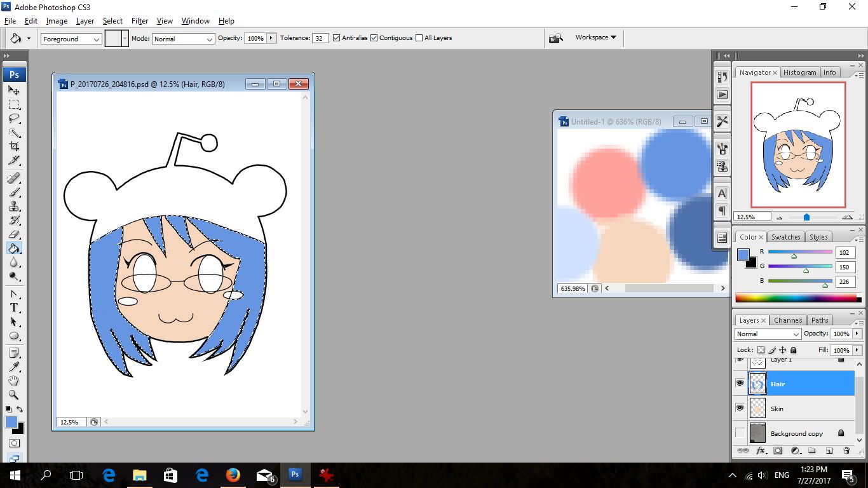The height and width of the screenshot is (488, 868).
Task: Toggle Lock transparent pixels
Action: [761, 350]
